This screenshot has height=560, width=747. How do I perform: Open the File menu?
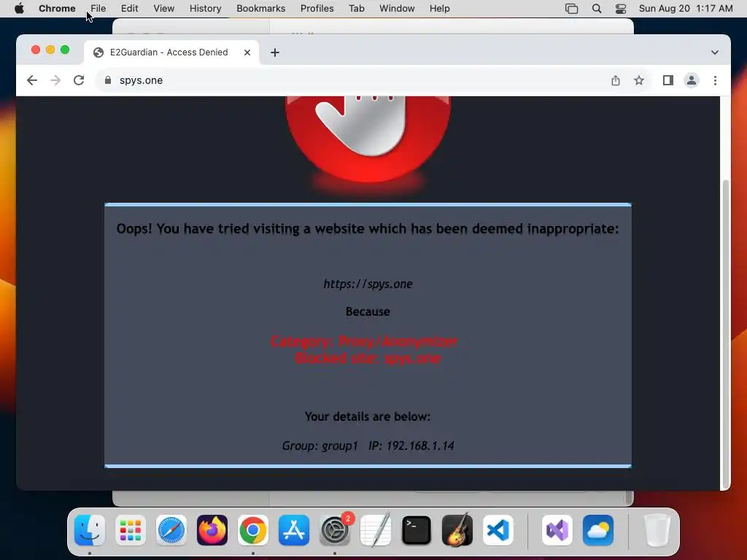(x=98, y=9)
